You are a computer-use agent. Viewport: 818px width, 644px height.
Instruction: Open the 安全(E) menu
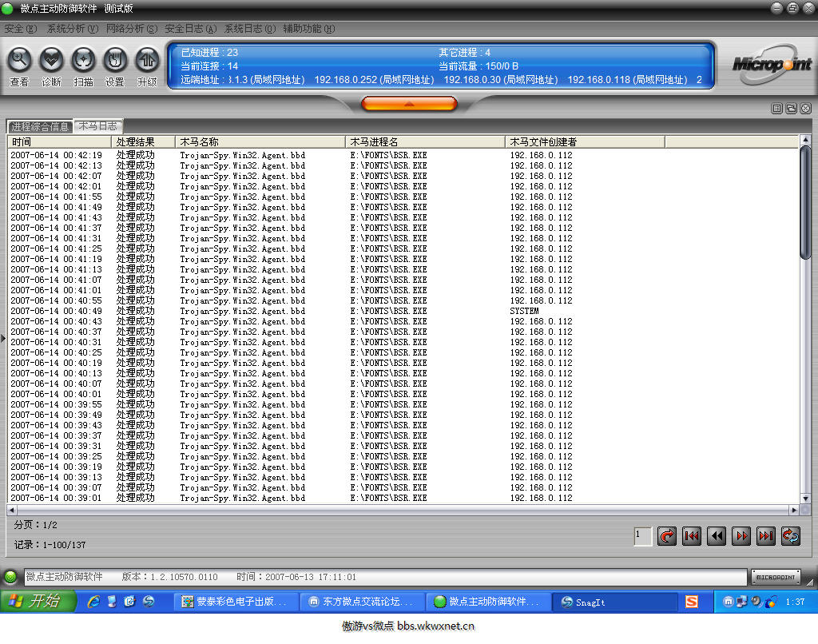coord(20,29)
